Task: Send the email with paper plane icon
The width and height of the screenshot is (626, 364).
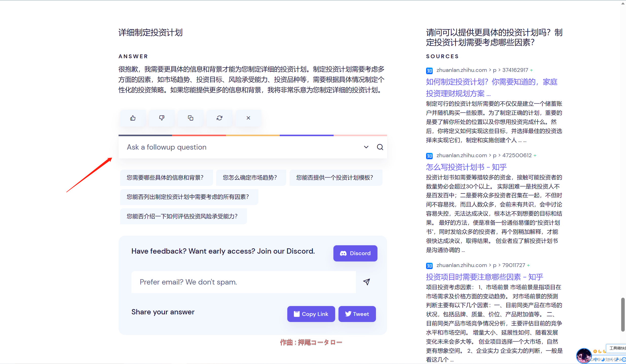Action: (367, 282)
